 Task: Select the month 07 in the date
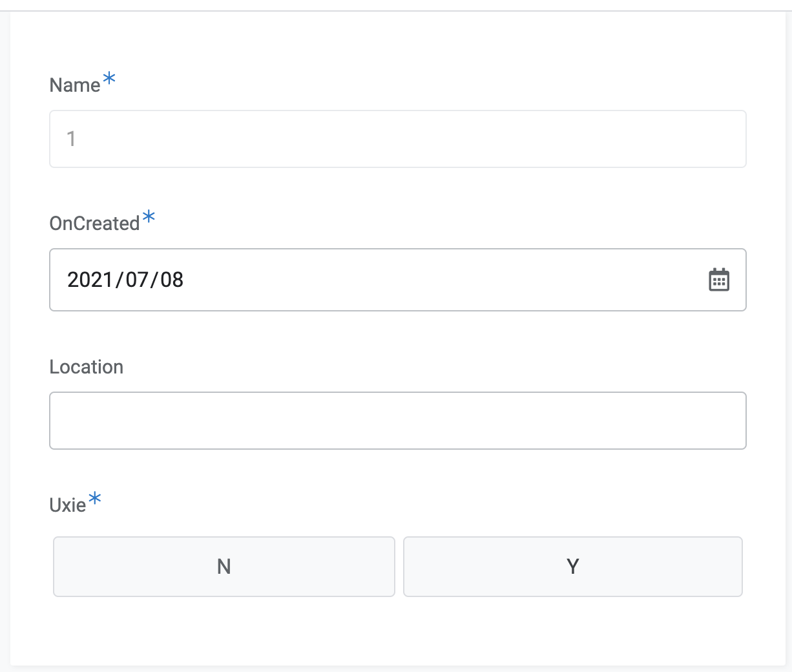137,280
